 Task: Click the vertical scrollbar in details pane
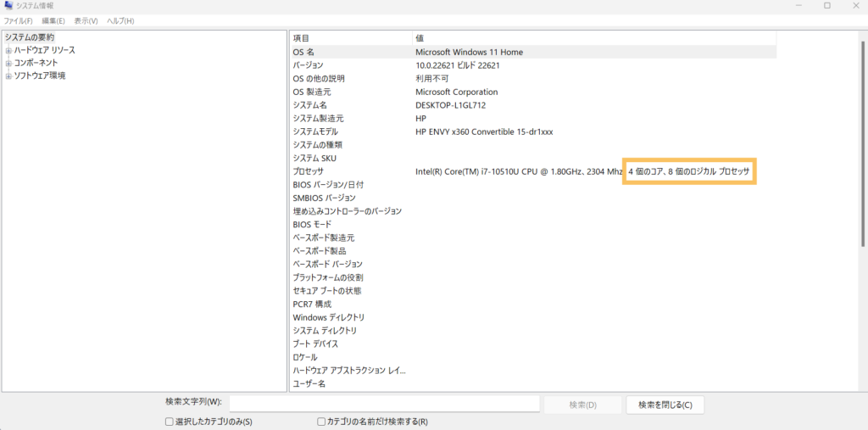pos(862,144)
